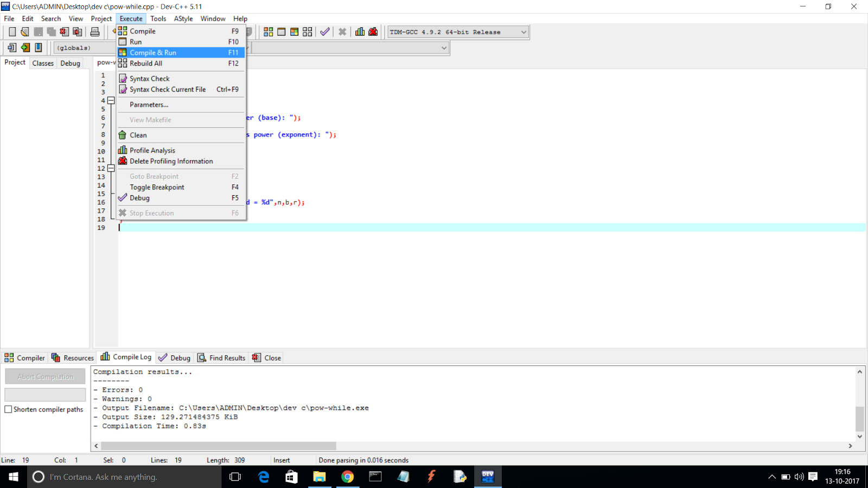Click the Run toolbar icon
The image size is (868, 488).
coord(281,31)
